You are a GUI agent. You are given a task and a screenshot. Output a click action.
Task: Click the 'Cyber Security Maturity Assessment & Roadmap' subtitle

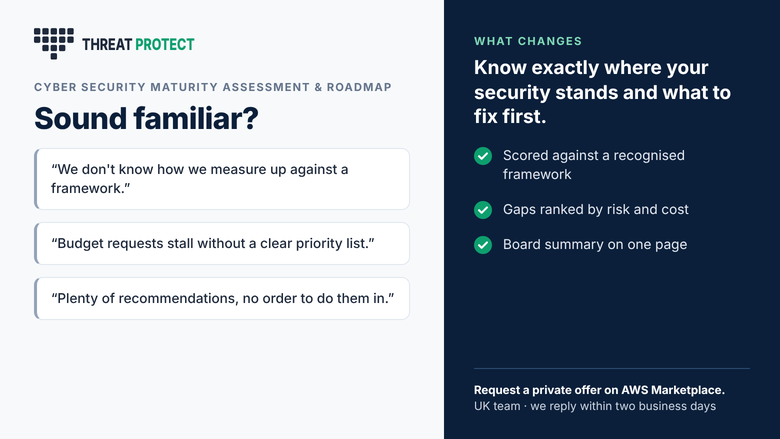213,87
